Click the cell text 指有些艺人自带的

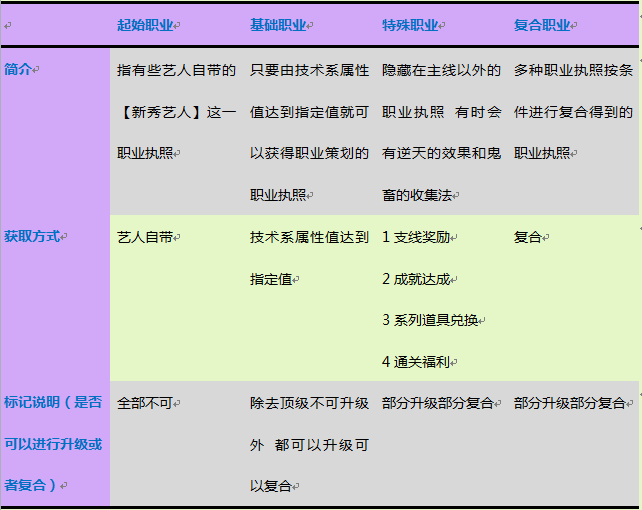(176, 70)
